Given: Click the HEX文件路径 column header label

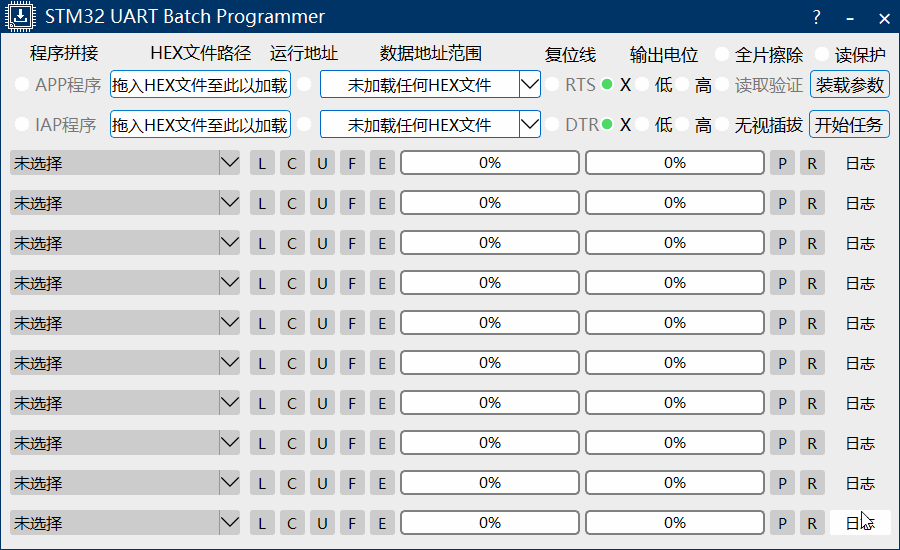Looking at the screenshot, I should 201,53.
